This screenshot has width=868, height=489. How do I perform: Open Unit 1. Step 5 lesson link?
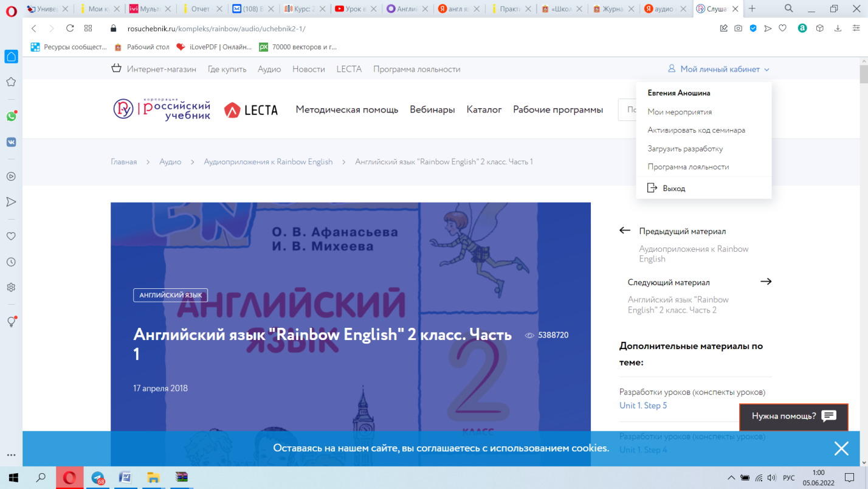[x=643, y=406]
